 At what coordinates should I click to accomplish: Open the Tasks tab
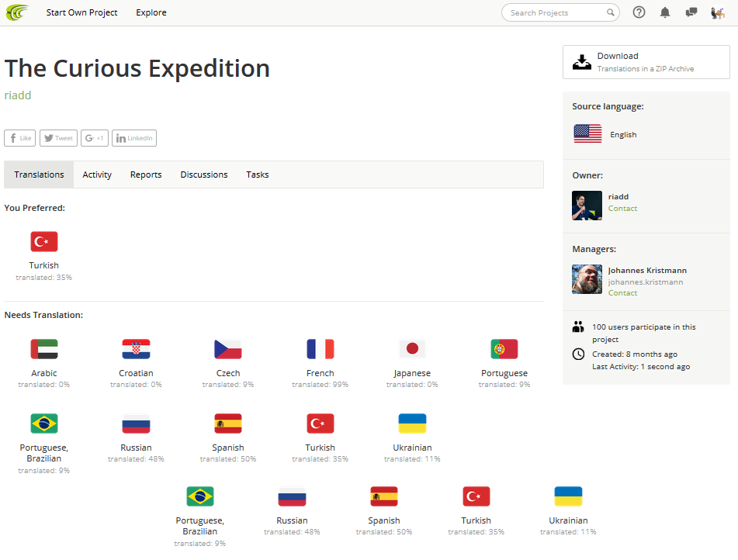(x=258, y=175)
